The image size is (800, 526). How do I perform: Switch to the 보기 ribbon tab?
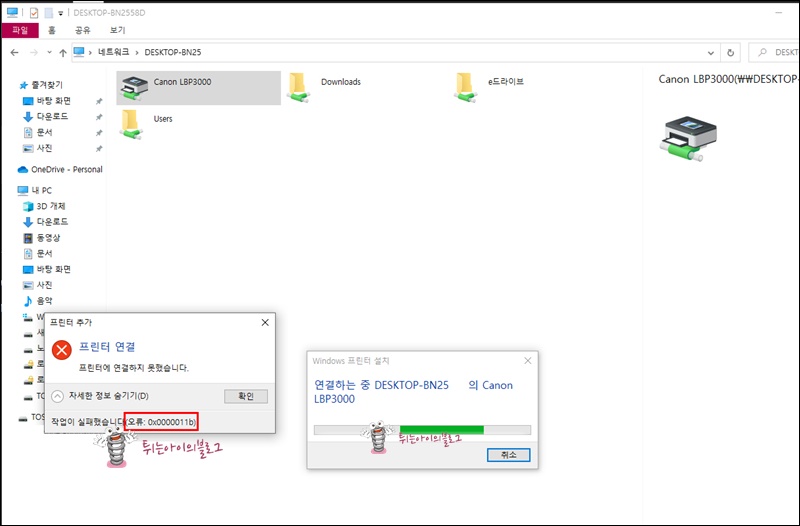click(117, 30)
